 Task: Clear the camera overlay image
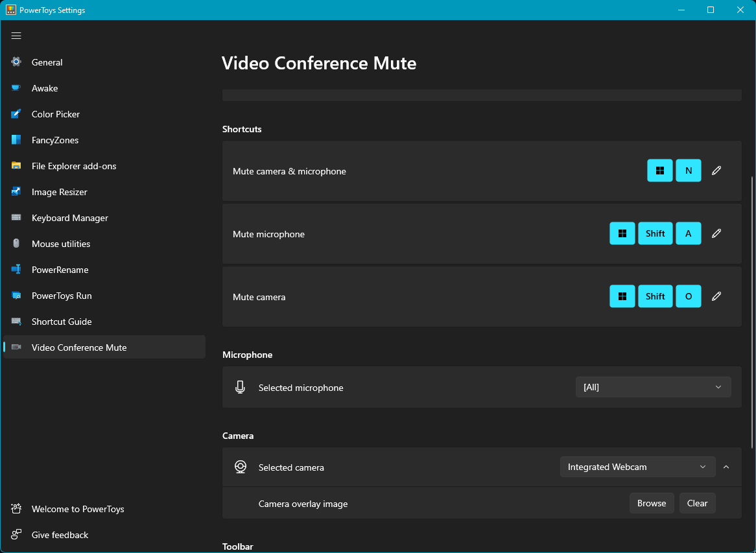point(697,503)
